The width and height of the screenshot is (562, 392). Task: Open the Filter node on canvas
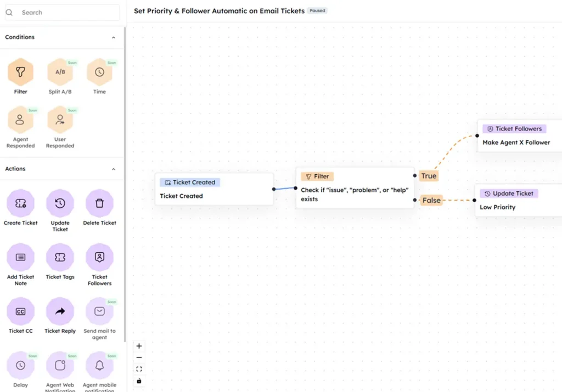click(x=355, y=188)
